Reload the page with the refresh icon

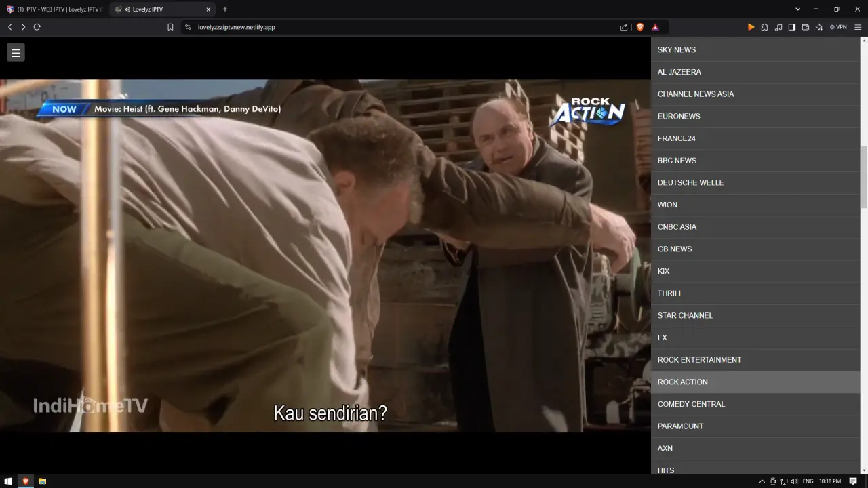[37, 27]
